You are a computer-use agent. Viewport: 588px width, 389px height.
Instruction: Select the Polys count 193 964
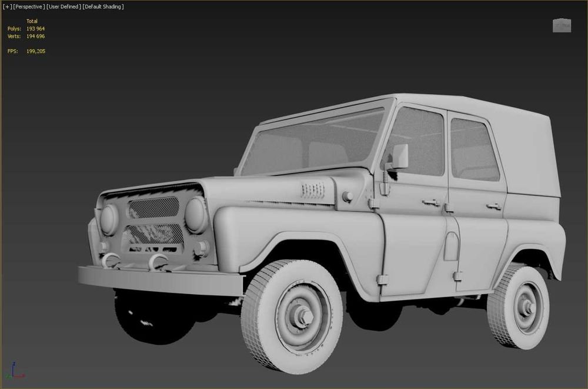[36, 28]
